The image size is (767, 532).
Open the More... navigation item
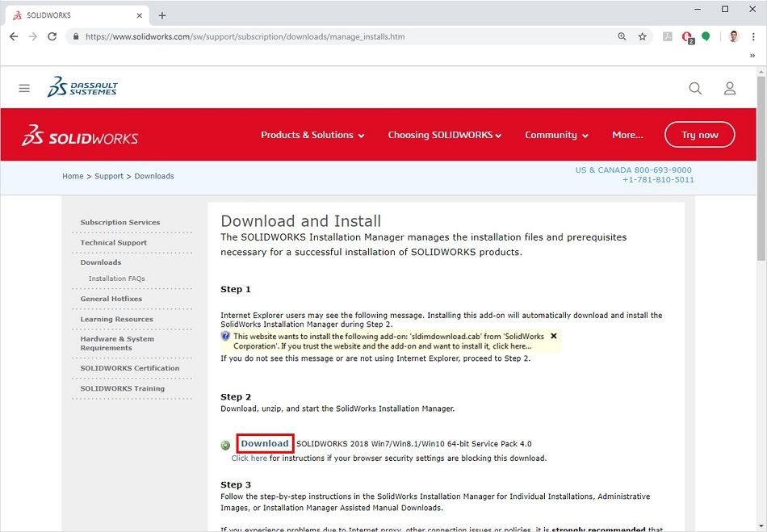627,135
